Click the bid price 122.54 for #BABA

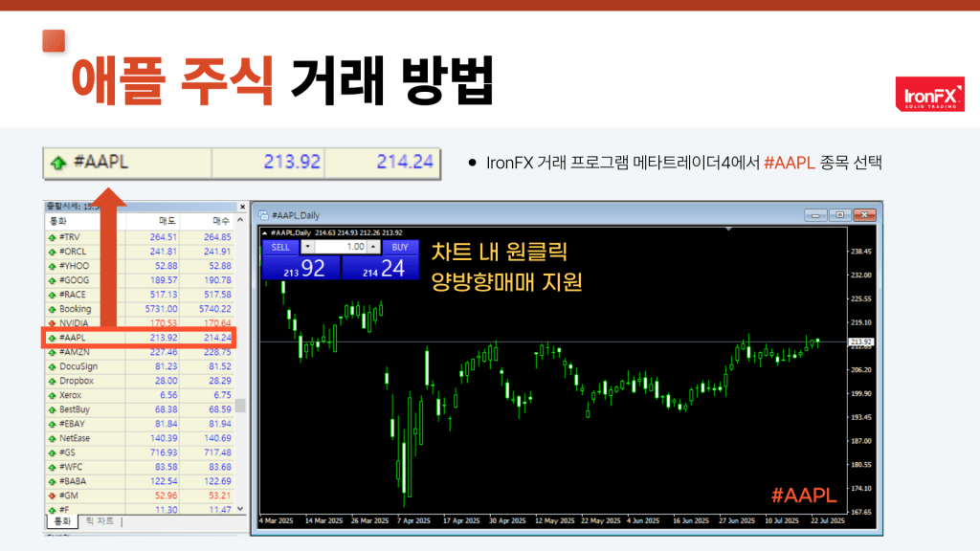tap(164, 482)
